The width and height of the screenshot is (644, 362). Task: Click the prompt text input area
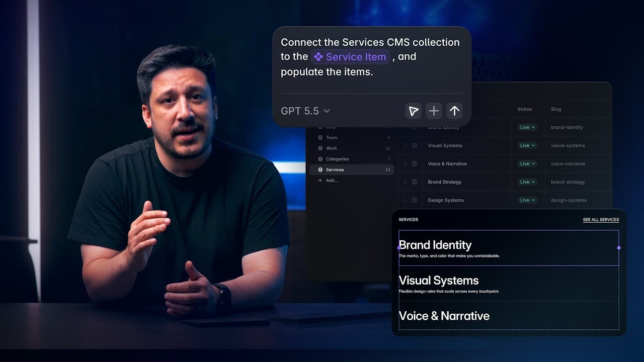371,57
